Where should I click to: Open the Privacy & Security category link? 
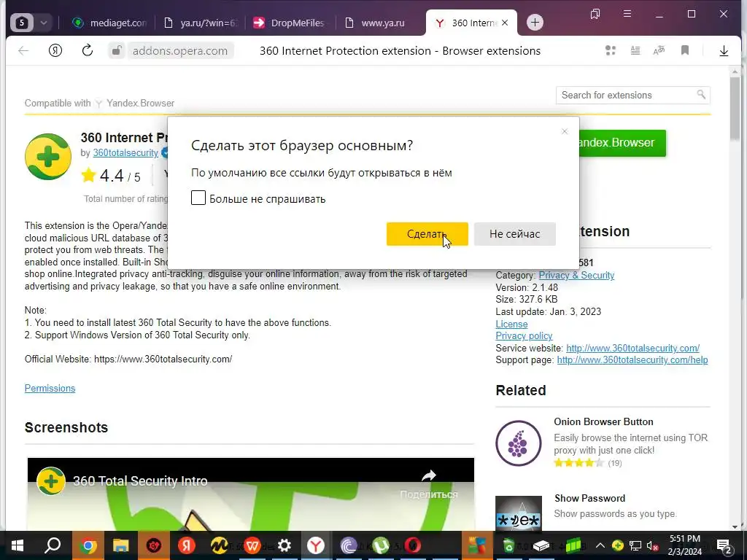tap(576, 275)
